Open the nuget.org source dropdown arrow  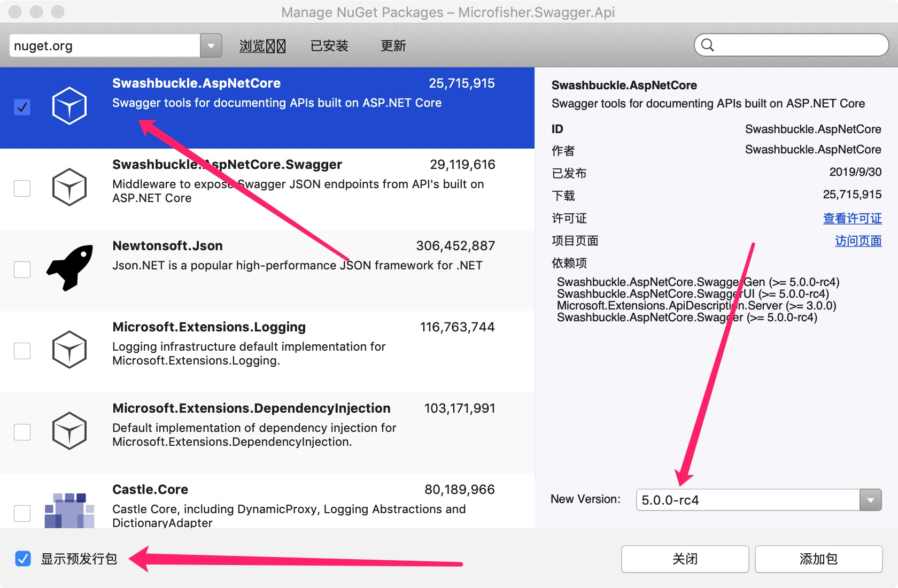(x=211, y=45)
